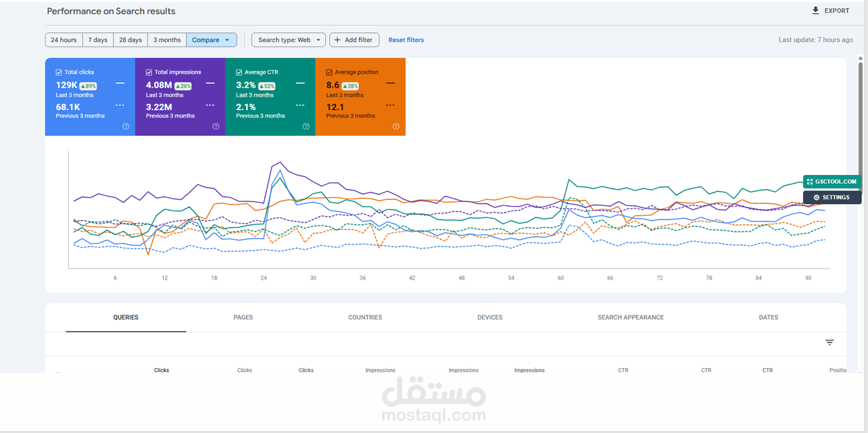Screen dimensions: 868x433
Task: Click the x-axis label 24
Action: click(264, 278)
